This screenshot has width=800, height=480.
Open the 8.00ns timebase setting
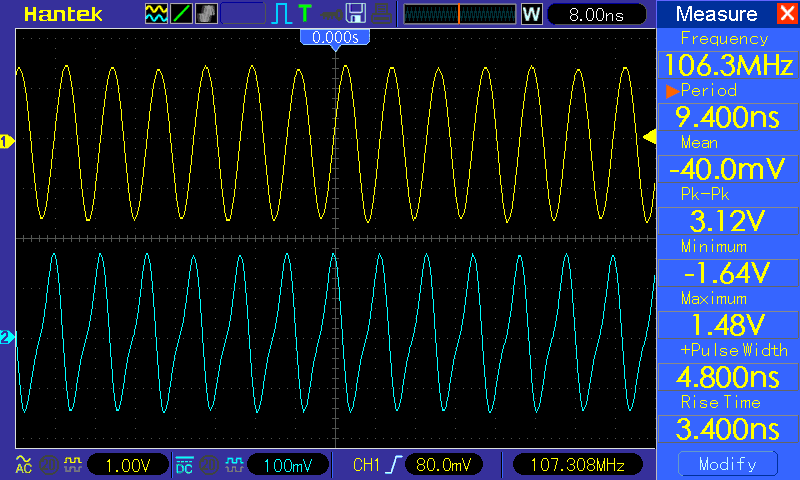click(593, 14)
